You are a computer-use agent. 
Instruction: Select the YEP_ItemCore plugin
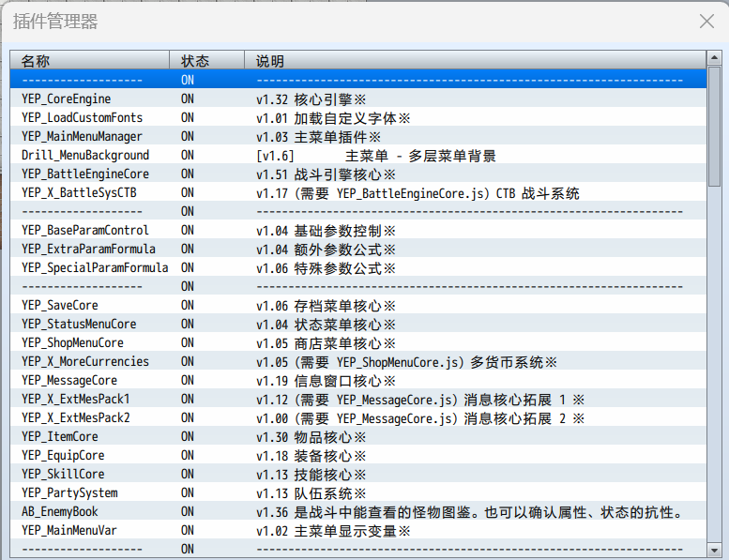358,436
